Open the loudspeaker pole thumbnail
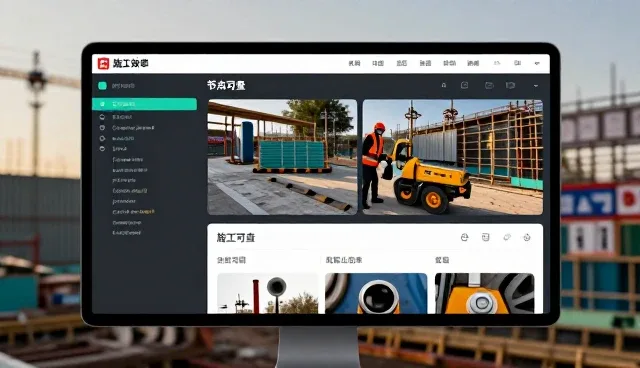The image size is (640, 368). point(268,293)
